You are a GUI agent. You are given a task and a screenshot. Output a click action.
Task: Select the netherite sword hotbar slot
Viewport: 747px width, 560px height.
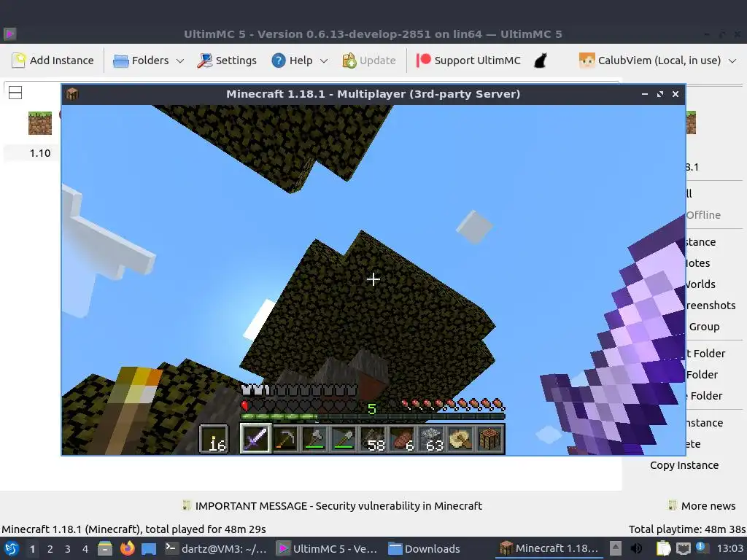[x=256, y=438]
